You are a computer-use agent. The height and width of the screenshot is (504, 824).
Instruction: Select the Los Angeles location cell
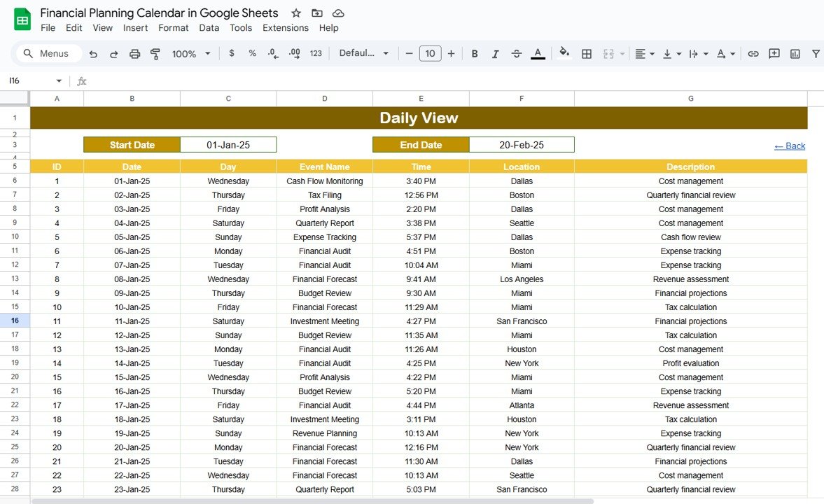tap(522, 279)
